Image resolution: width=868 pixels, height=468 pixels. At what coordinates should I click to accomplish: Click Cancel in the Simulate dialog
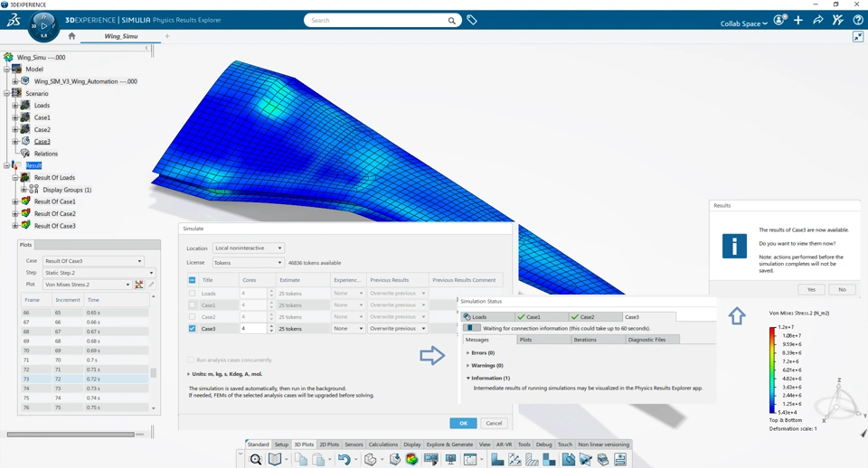coord(494,423)
